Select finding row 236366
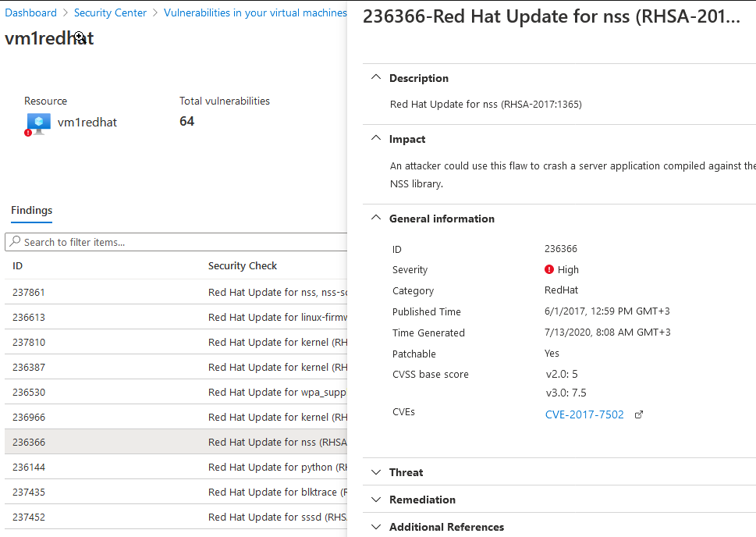 pyautogui.click(x=176, y=442)
